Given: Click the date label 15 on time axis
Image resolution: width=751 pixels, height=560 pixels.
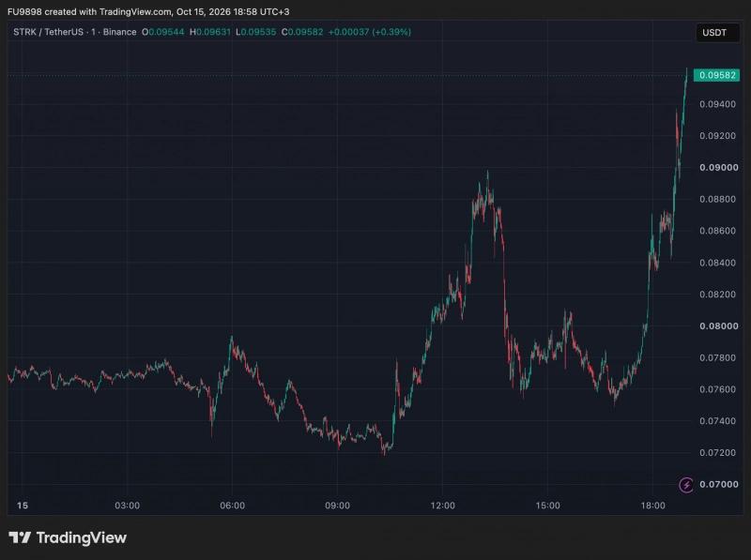Looking at the screenshot, I should [23, 506].
